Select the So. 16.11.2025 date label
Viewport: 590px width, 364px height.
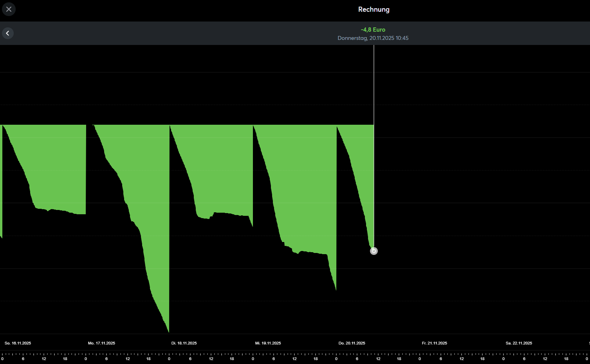pos(18,343)
